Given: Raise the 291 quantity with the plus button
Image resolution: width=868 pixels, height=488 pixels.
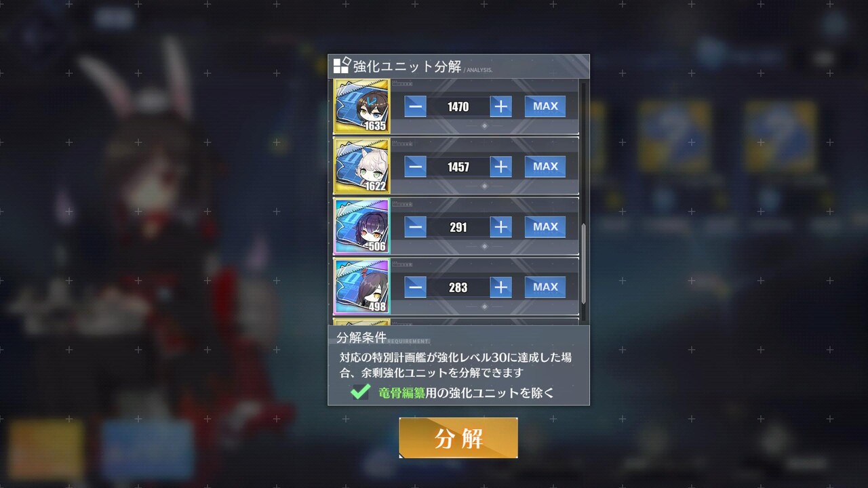Looking at the screenshot, I should [x=500, y=227].
